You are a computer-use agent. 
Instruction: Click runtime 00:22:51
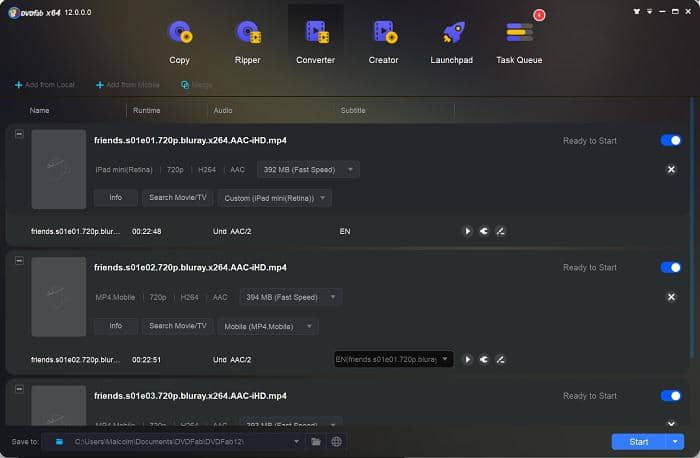tap(146, 359)
